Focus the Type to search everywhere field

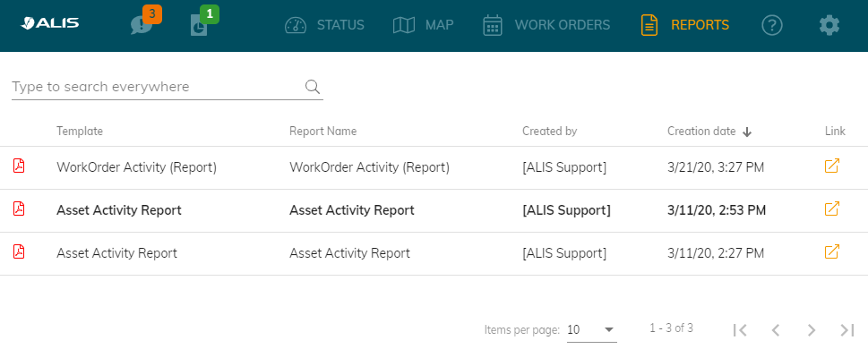pos(168,87)
